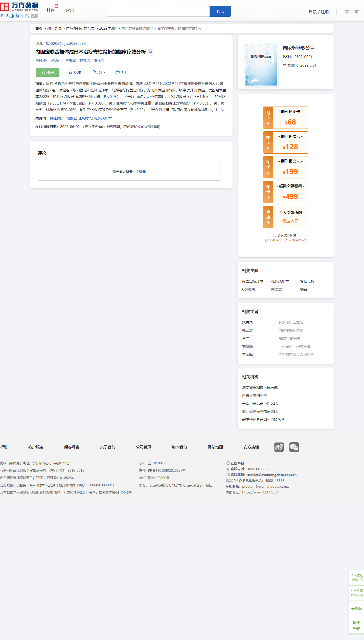Select the 季卡 ¥128 reading card
Screen dimensions: 364x640
[x=286, y=142]
